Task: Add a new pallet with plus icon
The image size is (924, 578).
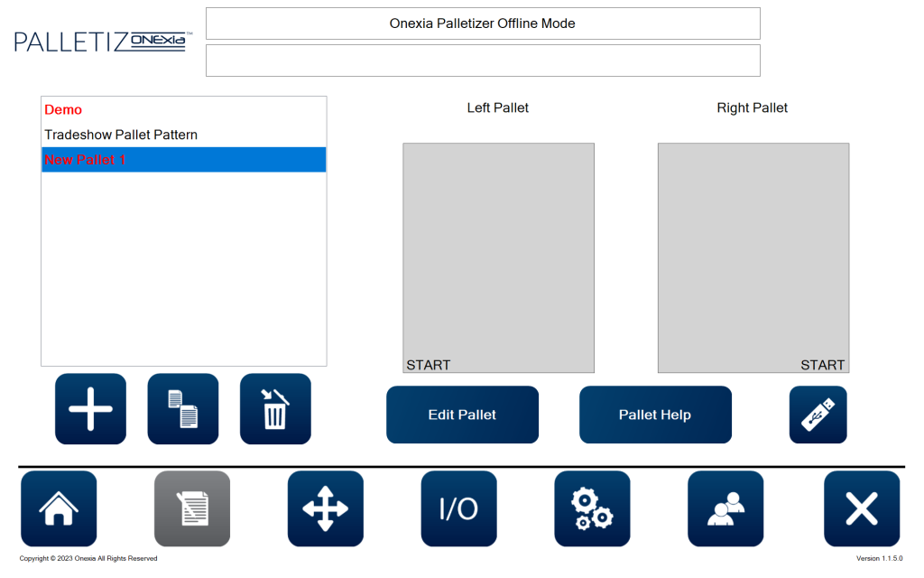Action: (90, 409)
